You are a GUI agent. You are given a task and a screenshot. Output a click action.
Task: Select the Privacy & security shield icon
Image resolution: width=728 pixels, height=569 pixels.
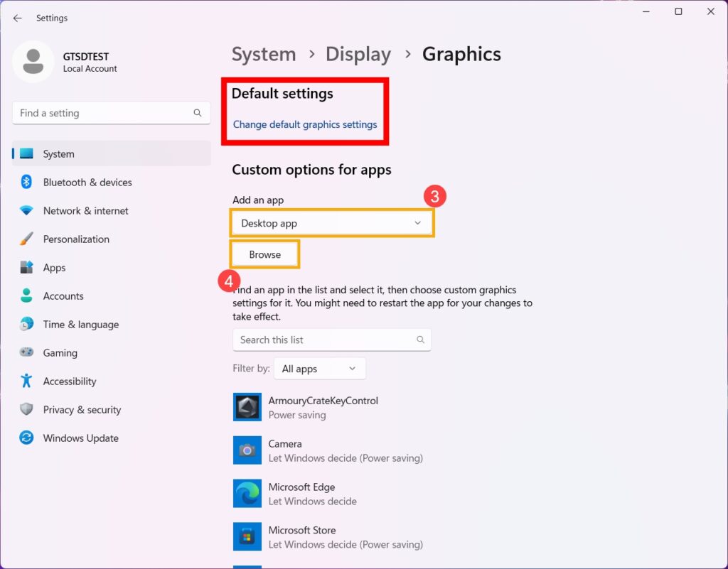(26, 409)
